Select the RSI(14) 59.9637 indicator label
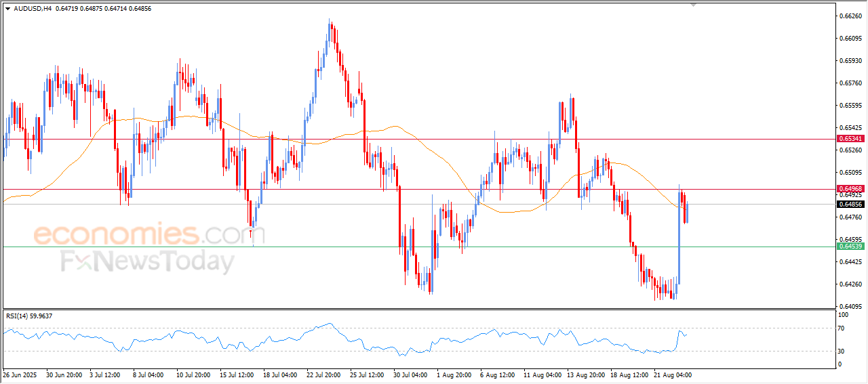 (x=29, y=316)
